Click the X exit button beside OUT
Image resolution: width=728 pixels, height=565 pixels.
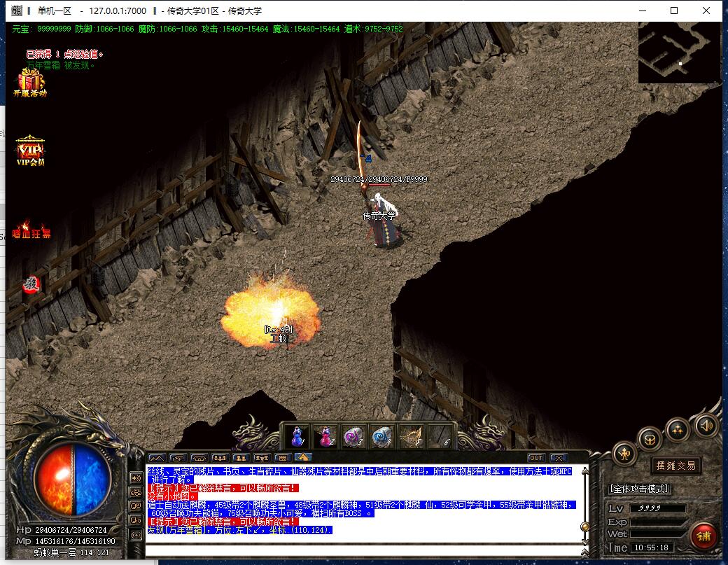559,458
